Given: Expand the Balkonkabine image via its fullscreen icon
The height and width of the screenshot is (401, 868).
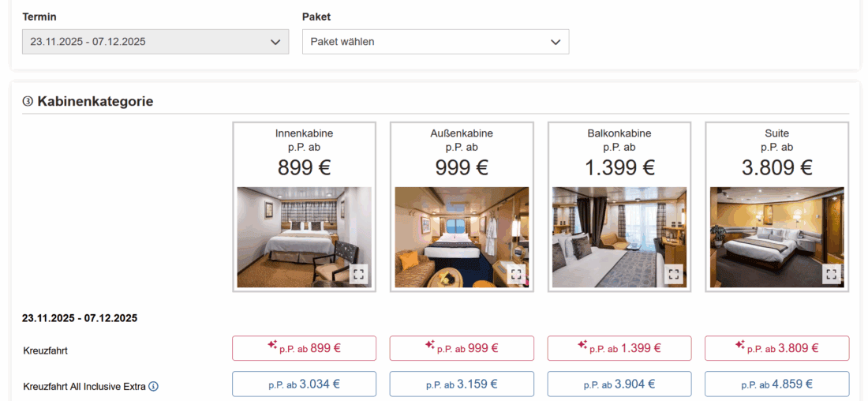Looking at the screenshot, I should point(674,274).
